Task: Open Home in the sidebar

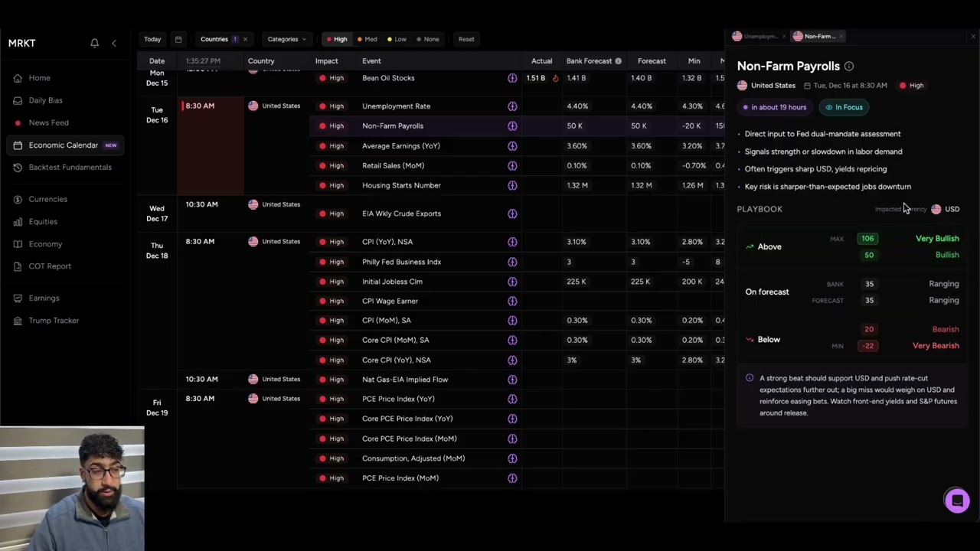Action: click(x=40, y=78)
